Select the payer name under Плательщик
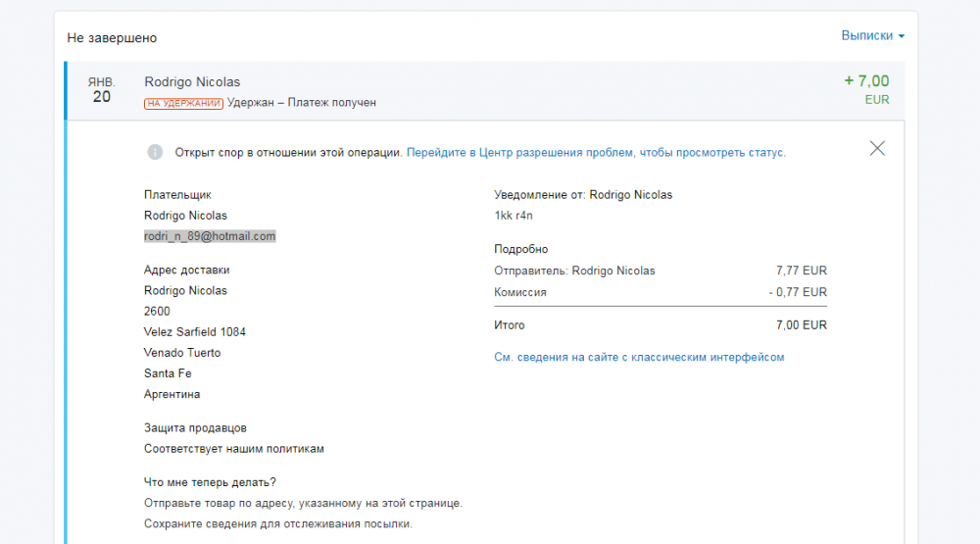Image resolution: width=980 pixels, height=544 pixels. point(185,216)
